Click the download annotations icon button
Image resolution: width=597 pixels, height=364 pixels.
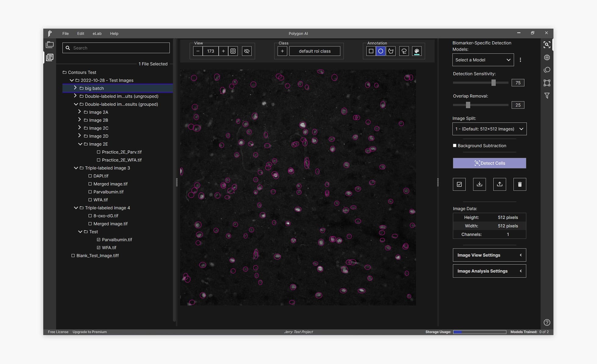pos(479,184)
